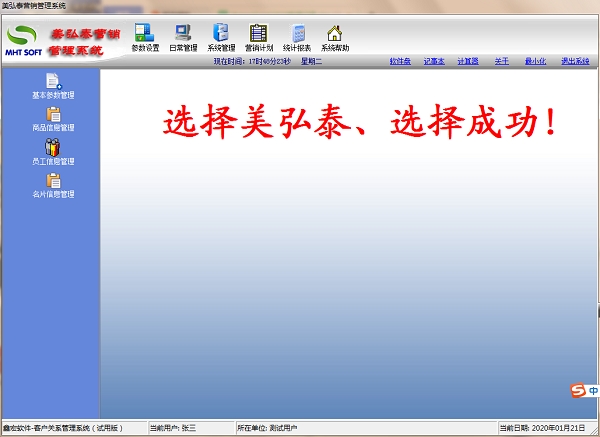The image size is (600, 437).
Task: Click the 当前日期 2020年01月21日 status entry
Action: coord(542,428)
